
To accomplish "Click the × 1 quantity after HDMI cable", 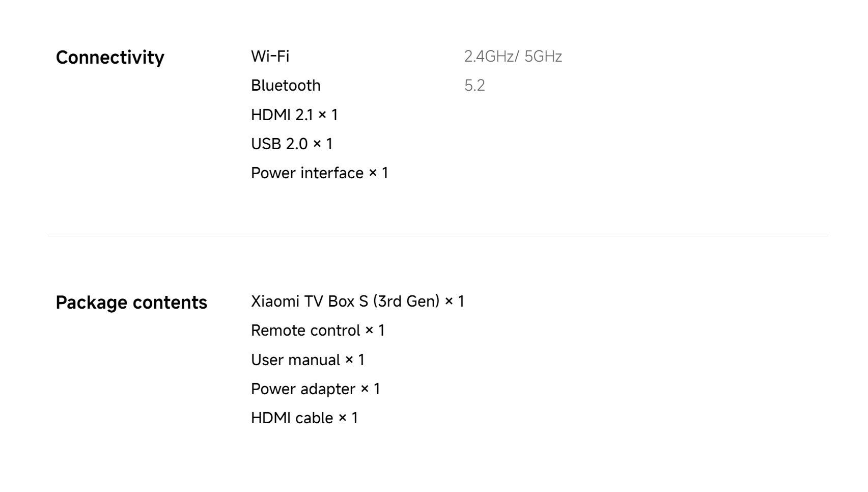I will coord(349,418).
